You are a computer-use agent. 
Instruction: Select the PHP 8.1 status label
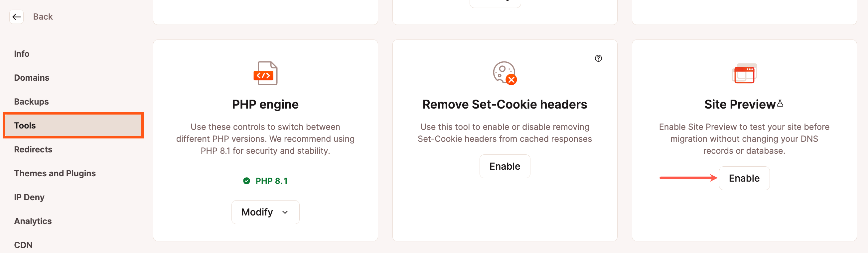(272, 181)
